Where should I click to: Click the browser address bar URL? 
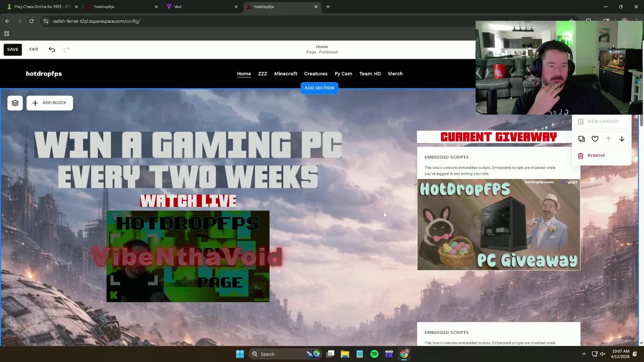[96, 21]
